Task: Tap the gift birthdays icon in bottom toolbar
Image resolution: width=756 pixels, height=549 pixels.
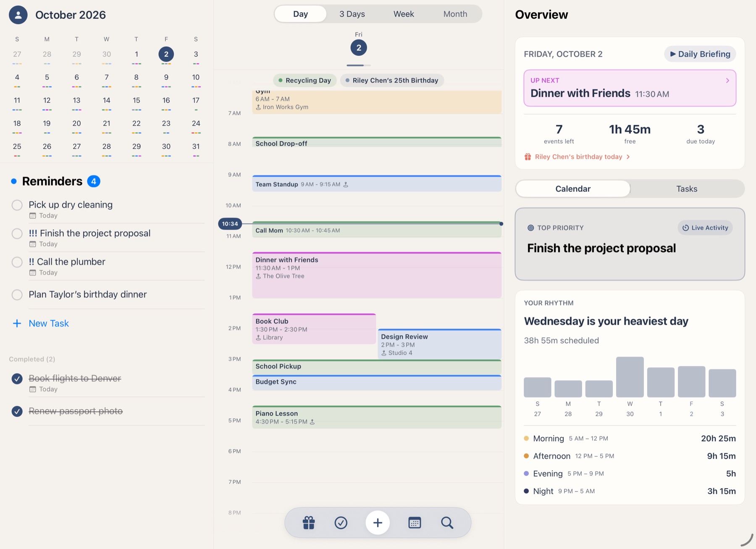Action: [x=309, y=523]
